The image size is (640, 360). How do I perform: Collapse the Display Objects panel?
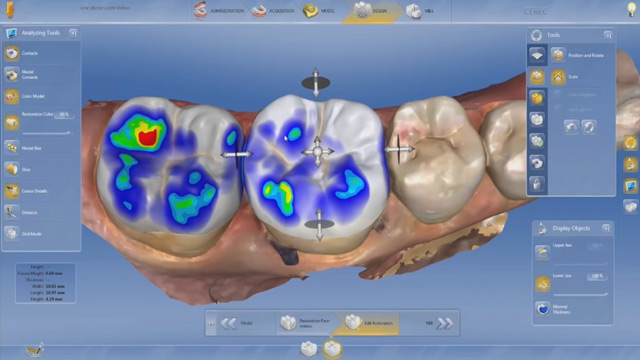(606, 228)
